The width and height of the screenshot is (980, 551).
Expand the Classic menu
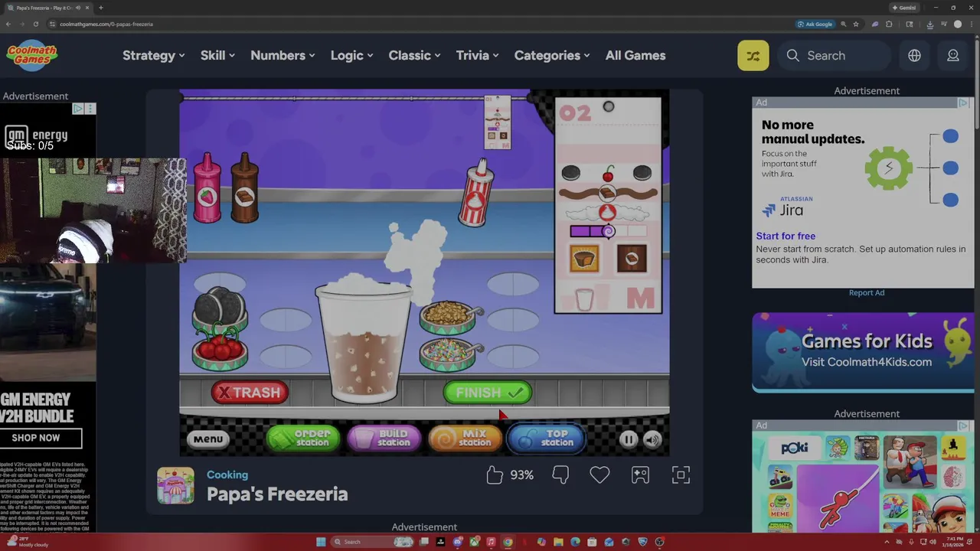click(x=414, y=55)
